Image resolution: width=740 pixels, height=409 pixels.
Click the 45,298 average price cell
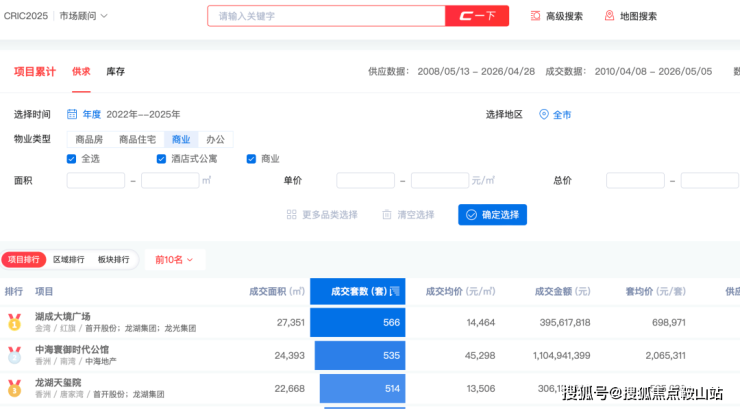(x=480, y=355)
